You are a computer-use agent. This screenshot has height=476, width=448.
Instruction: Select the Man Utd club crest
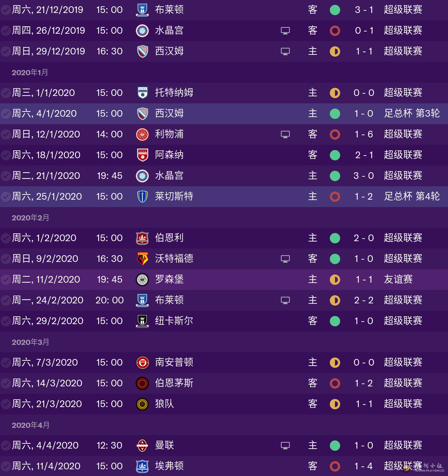(142, 446)
